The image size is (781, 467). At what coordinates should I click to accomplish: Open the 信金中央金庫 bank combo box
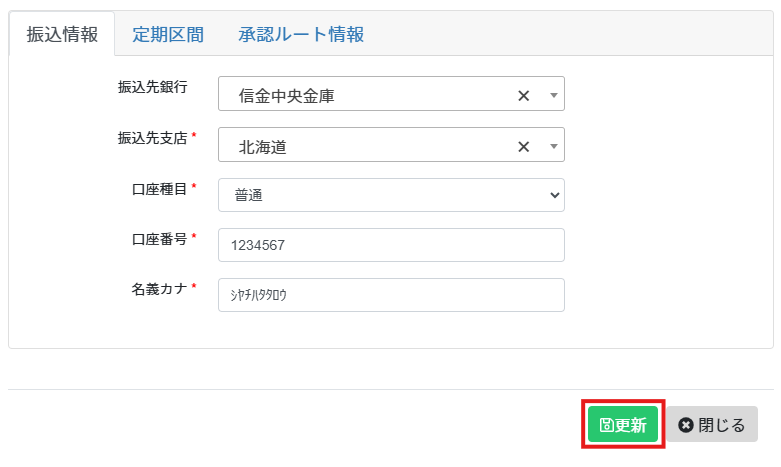click(x=391, y=94)
